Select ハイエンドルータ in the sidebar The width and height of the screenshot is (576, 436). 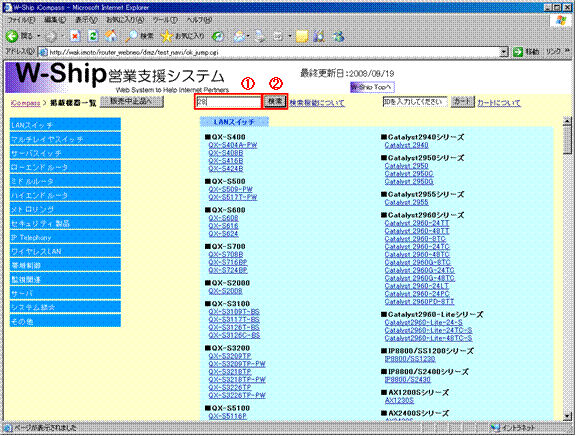click(65, 195)
